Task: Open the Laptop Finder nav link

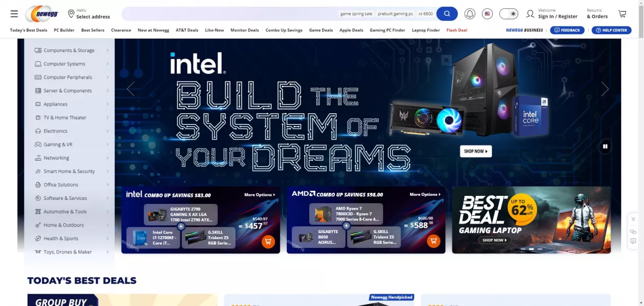Action: coord(426,30)
